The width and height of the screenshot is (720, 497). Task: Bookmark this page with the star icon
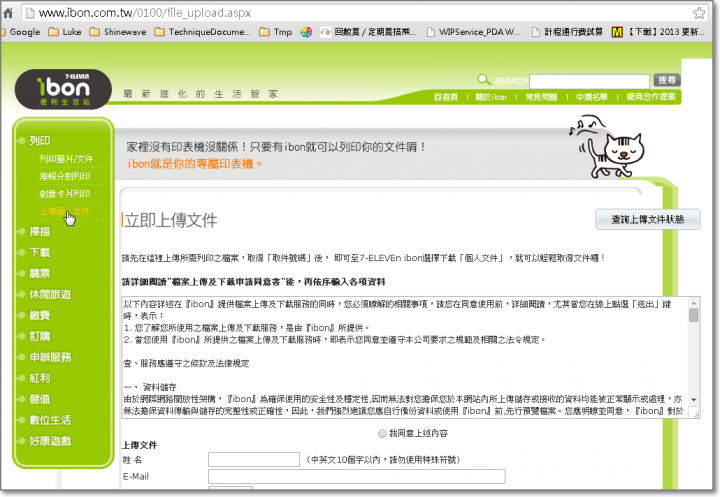click(699, 13)
